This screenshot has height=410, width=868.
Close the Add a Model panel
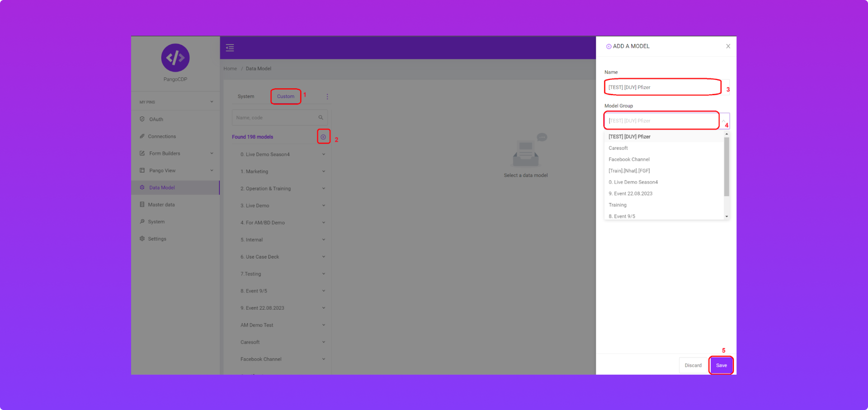point(728,47)
